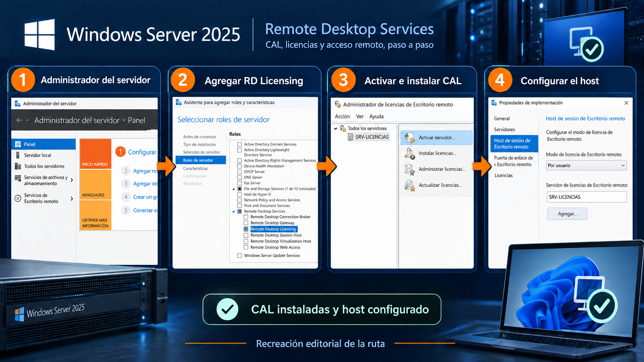Screen dimensions: 644x362
Task: Select the Todos los servidores tree icon in licensing manager
Action: pos(343,128)
